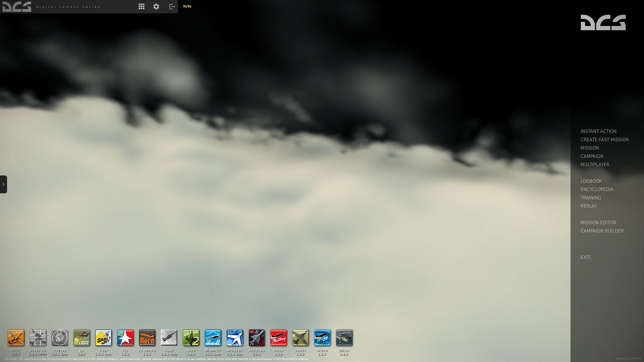Click the logout icon in top bar
Viewport: 644px width, 362px height.
172,6
